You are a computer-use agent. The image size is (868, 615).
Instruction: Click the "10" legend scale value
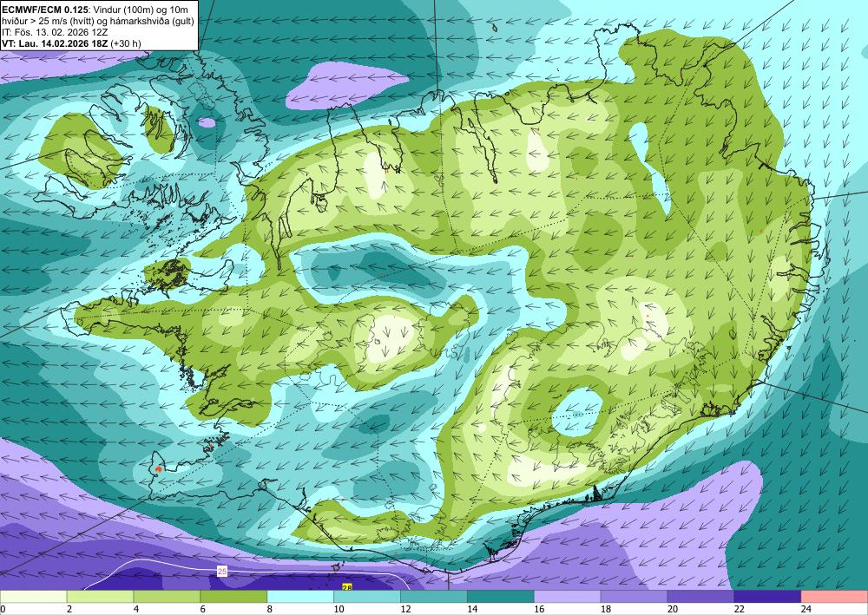point(339,609)
